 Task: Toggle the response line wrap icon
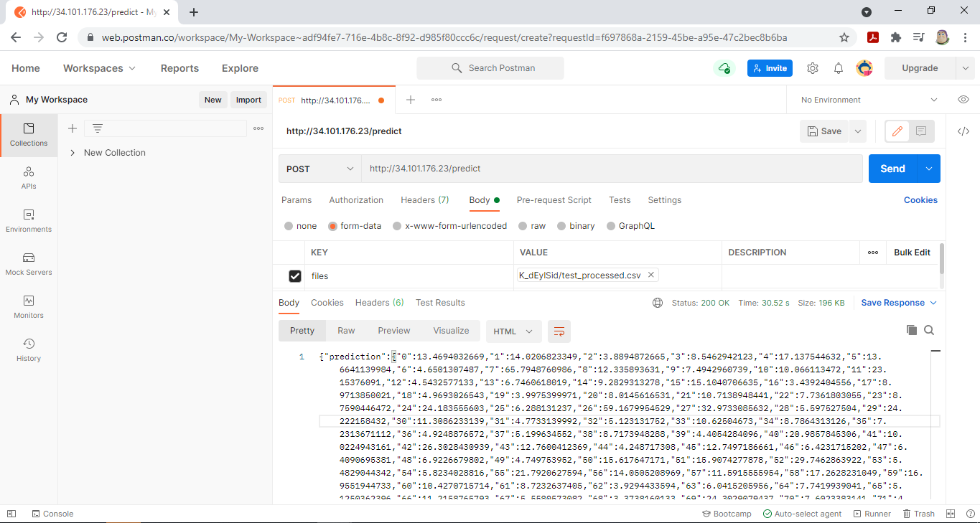coord(559,331)
